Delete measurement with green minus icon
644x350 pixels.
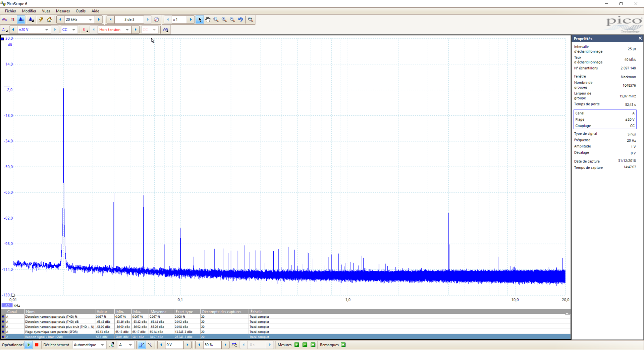[305, 345]
